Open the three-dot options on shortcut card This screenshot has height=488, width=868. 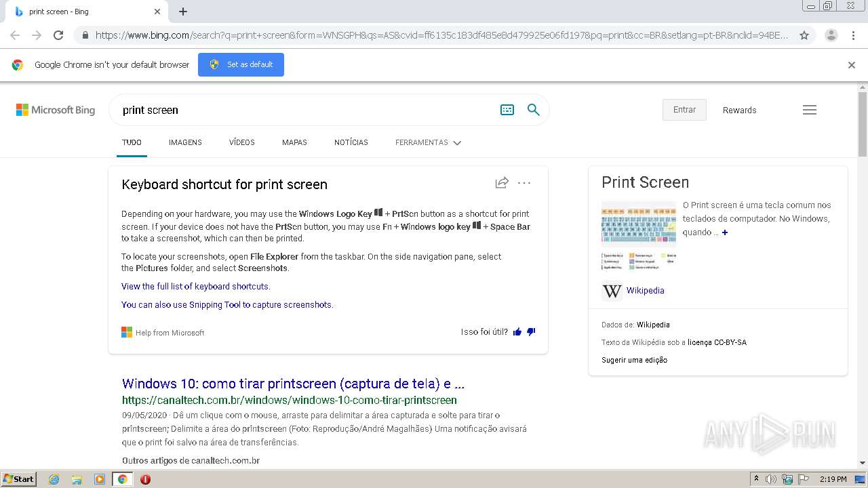coord(524,182)
